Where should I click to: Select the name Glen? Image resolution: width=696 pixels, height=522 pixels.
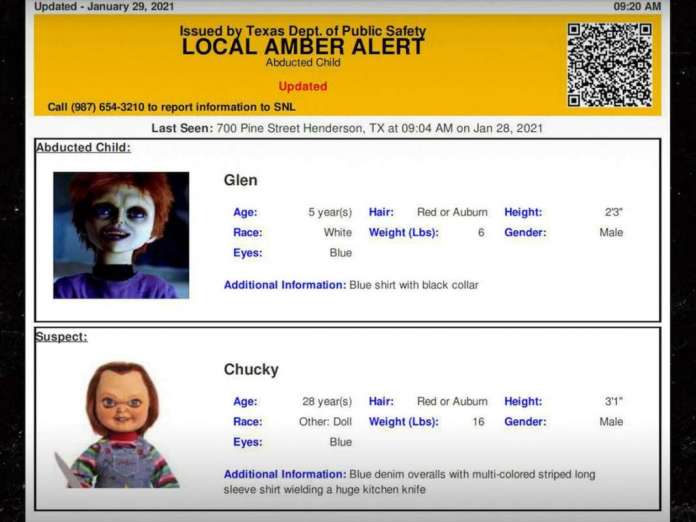pyautogui.click(x=240, y=180)
